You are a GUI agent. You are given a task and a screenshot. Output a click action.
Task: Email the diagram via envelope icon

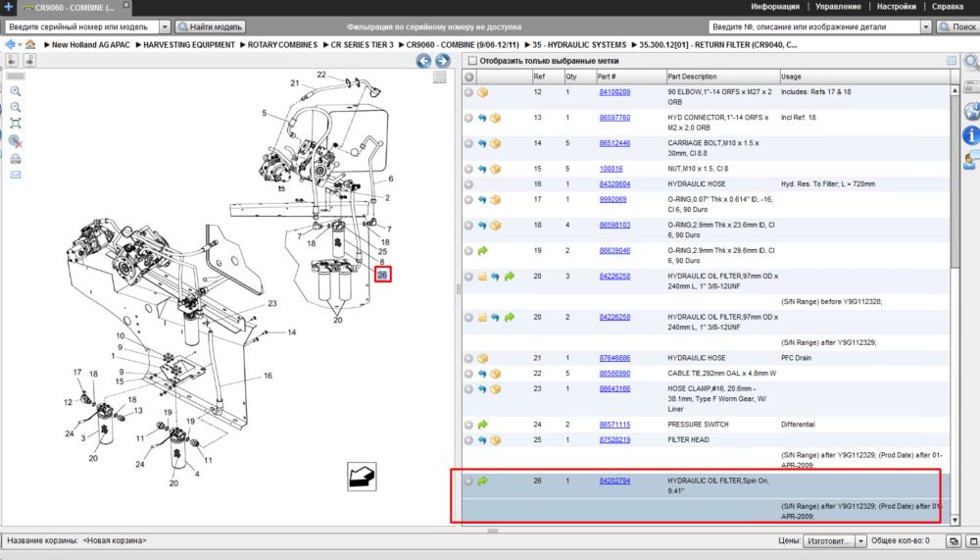pos(16,175)
